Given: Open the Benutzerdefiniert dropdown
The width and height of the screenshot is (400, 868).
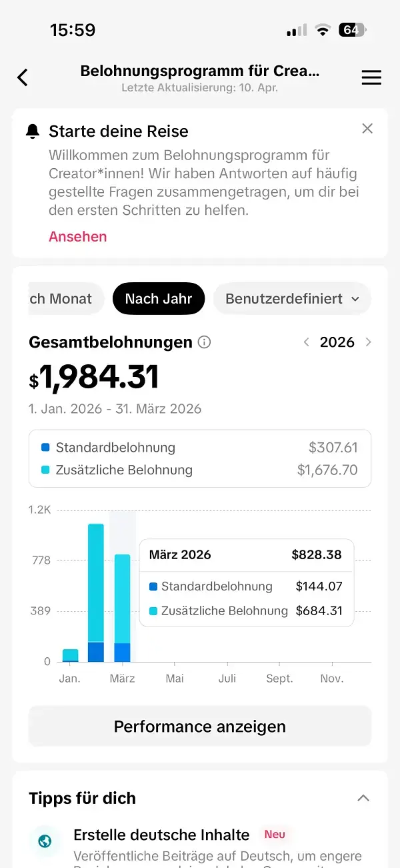Looking at the screenshot, I should pyautogui.click(x=292, y=299).
